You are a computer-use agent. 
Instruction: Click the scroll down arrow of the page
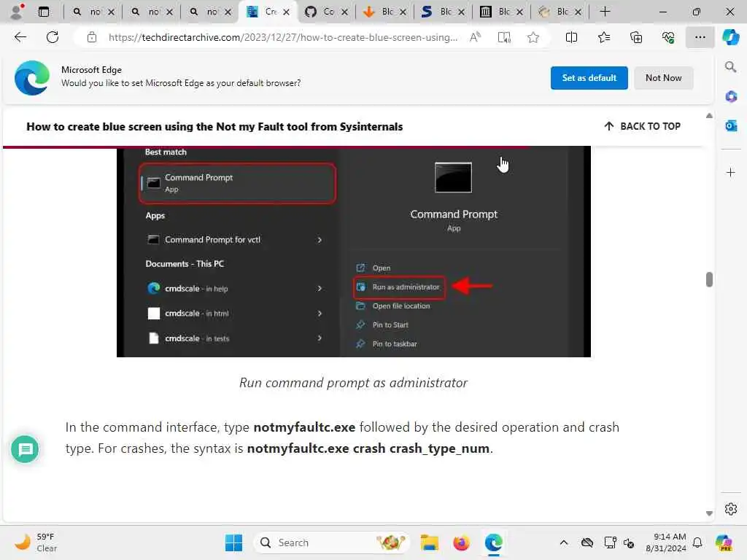(x=709, y=513)
